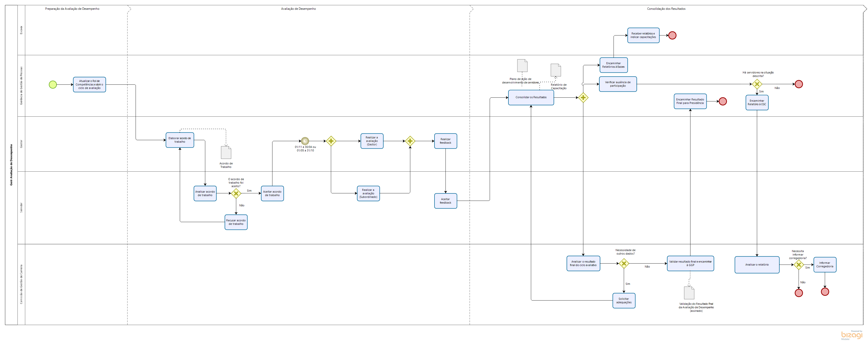Viewport: 868px width, 348px height.
Task: Click the green start event circle
Action: coord(53,85)
